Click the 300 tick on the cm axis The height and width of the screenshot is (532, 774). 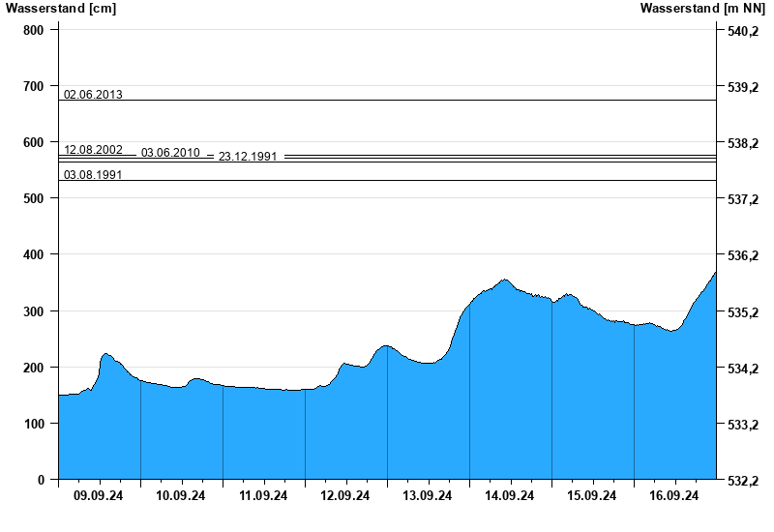tap(33, 311)
